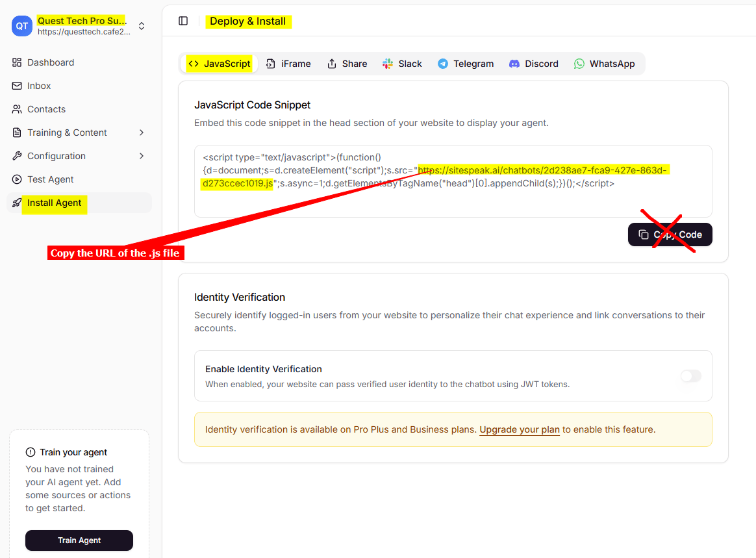Click the Inbox envelope icon
Image resolution: width=756 pixels, height=558 pixels.
[17, 86]
